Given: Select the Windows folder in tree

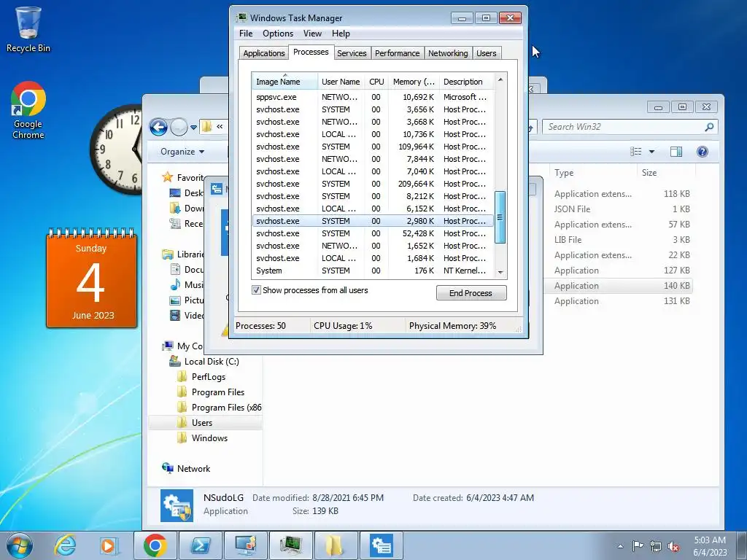Looking at the screenshot, I should click(x=209, y=437).
